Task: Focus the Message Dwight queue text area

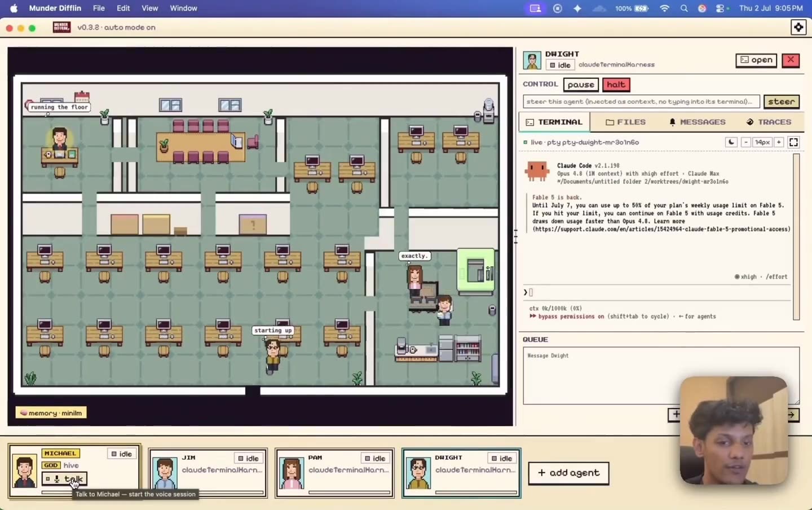Action: pyautogui.click(x=661, y=376)
